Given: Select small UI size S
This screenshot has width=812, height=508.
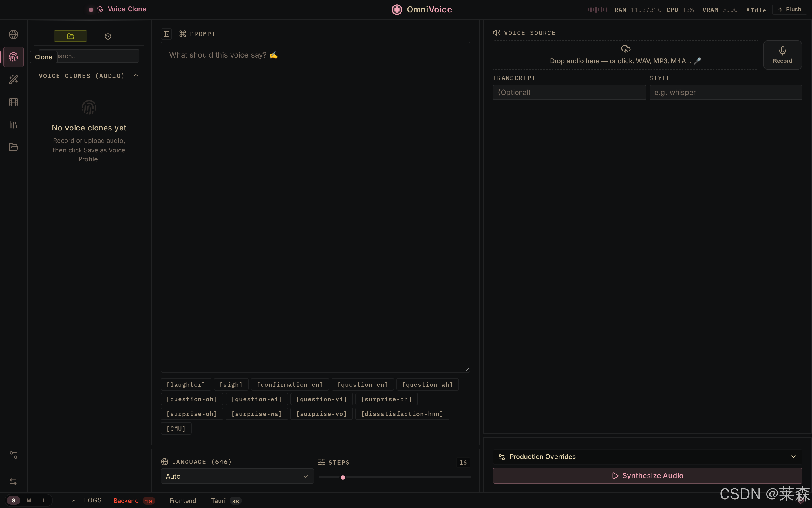Looking at the screenshot, I should pos(14,501).
